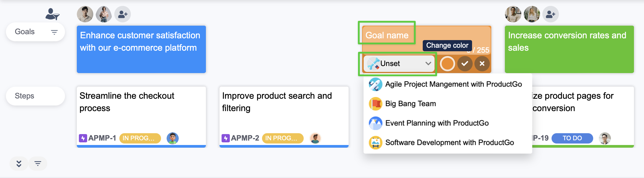Open the APMP-2 issue key link

245,138
